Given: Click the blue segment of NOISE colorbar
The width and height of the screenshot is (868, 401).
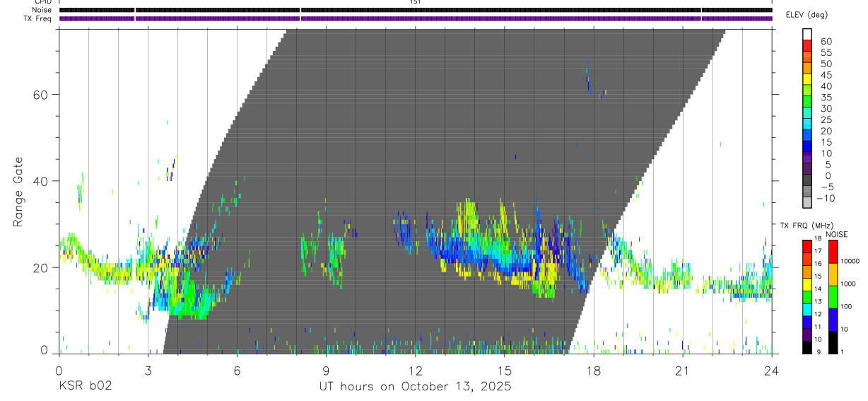Looking at the screenshot, I should tap(833, 320).
